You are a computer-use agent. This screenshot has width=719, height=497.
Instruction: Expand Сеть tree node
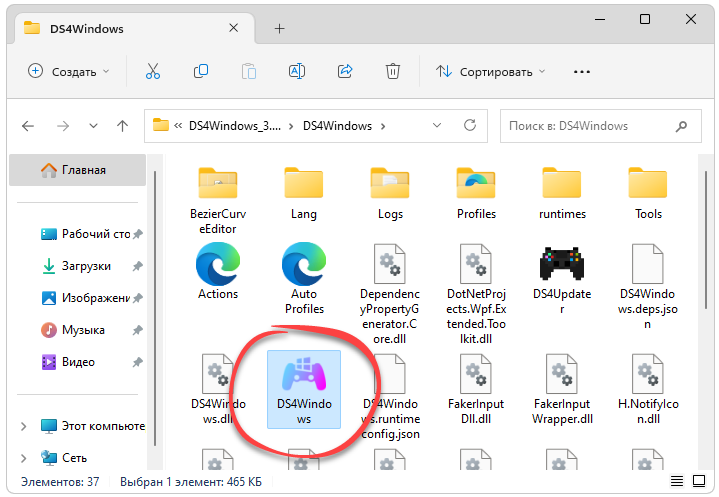pos(24,458)
